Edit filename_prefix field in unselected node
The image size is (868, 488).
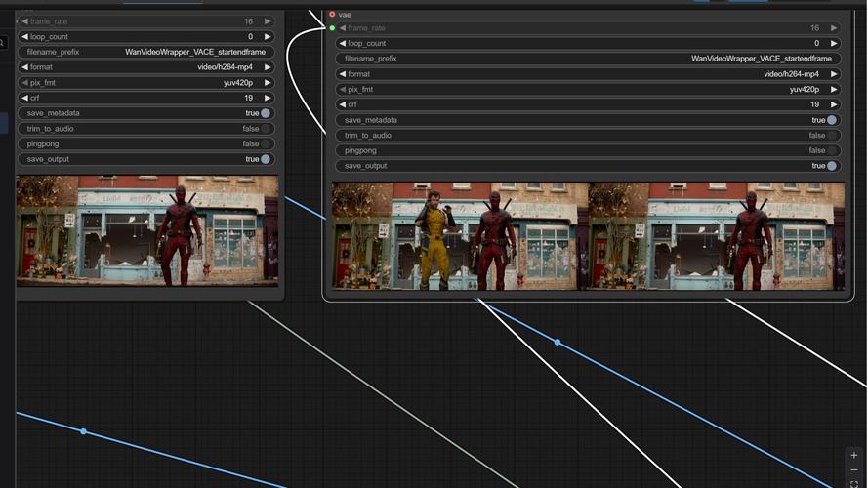146,52
